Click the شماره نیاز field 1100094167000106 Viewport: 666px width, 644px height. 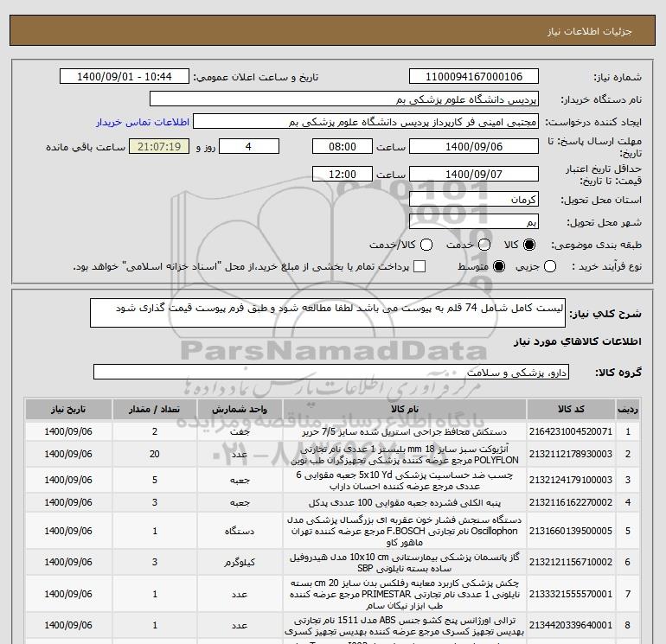click(x=474, y=76)
